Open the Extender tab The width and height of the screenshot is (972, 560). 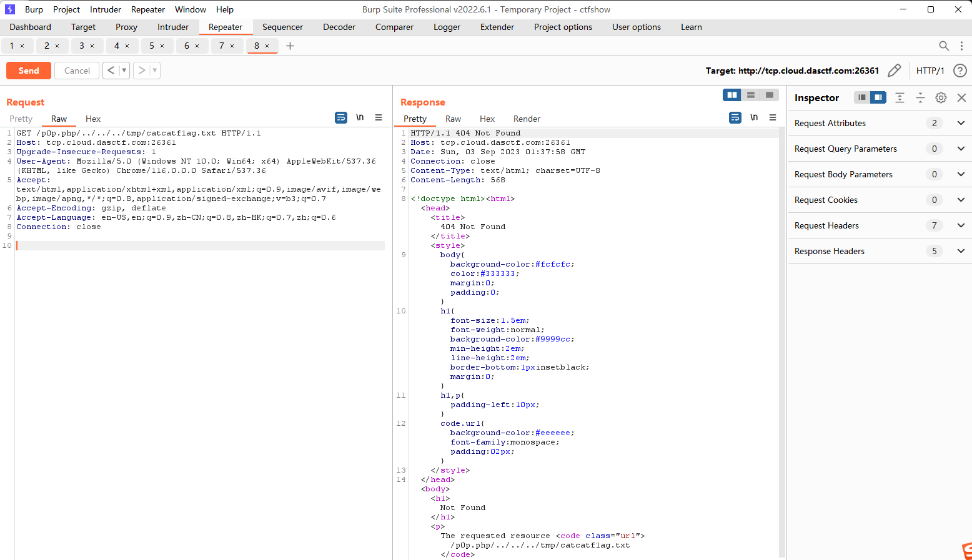(497, 27)
